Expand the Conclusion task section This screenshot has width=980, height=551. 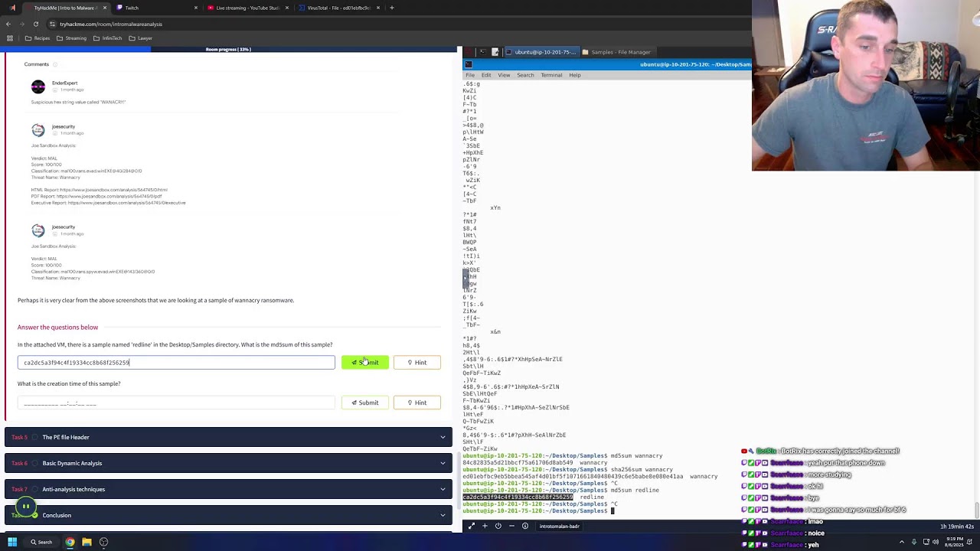click(x=228, y=515)
